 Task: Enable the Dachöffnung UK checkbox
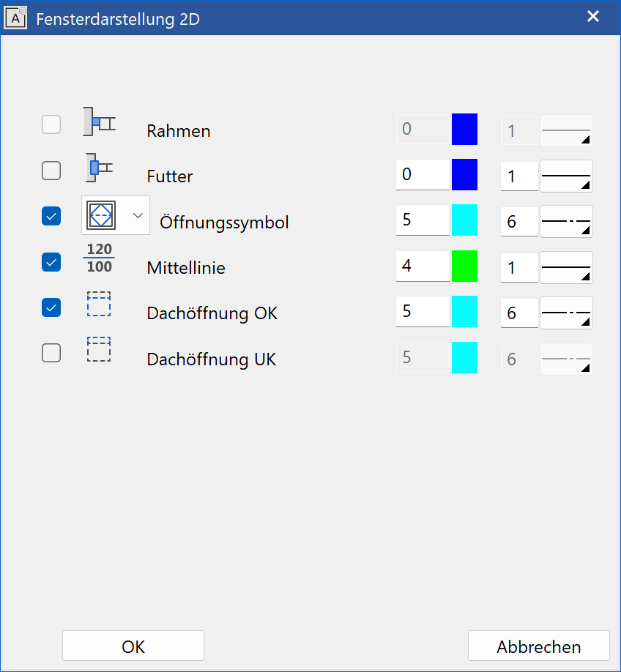coord(51,354)
